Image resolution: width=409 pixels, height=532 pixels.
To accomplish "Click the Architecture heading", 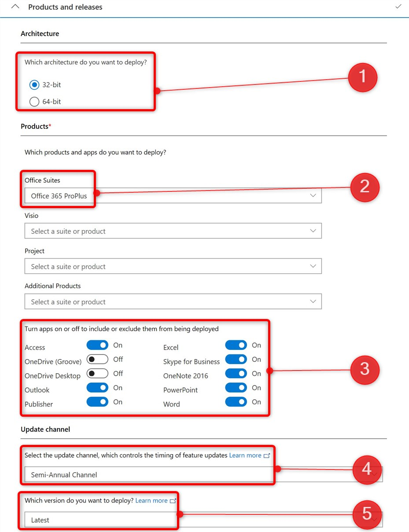I will (40, 33).
